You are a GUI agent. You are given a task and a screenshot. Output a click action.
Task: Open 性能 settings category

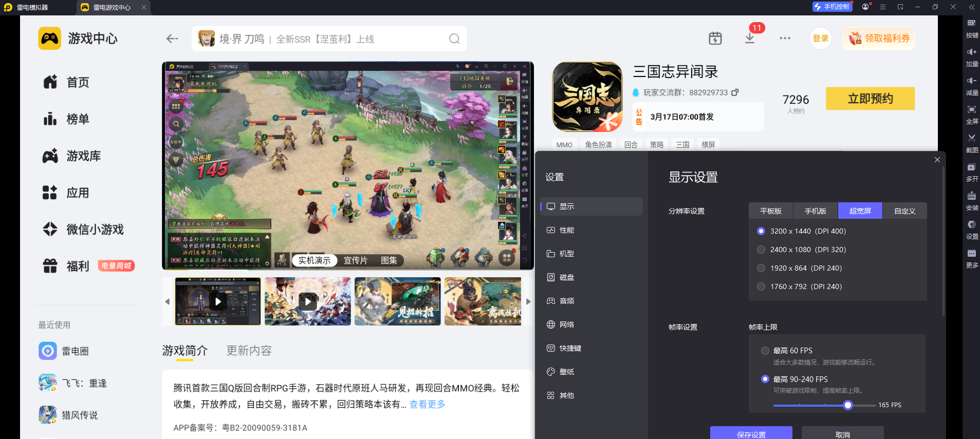591,230
